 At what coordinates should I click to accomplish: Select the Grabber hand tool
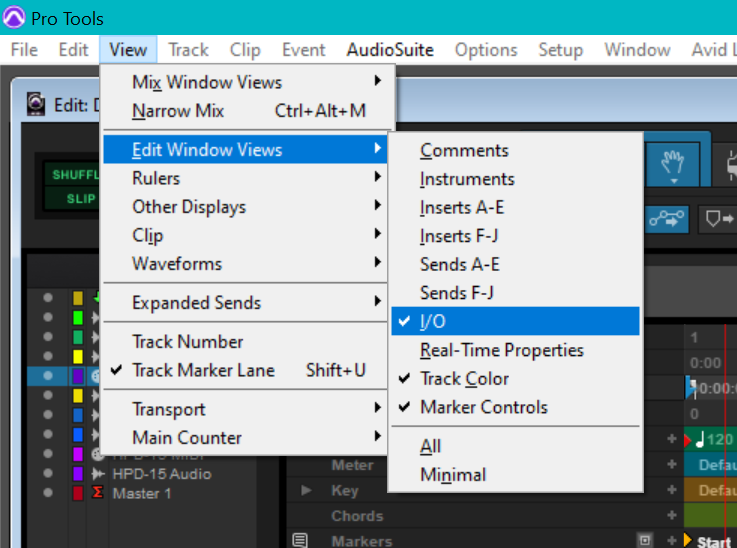674,164
